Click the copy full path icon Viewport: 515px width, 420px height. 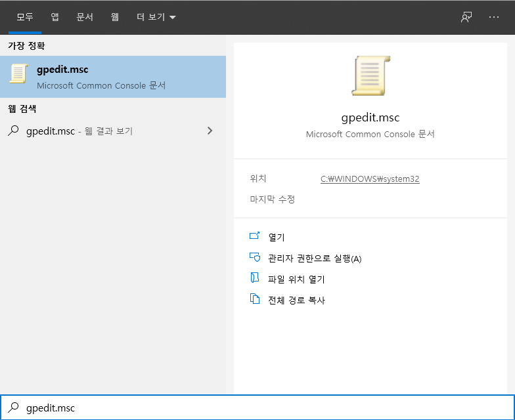click(255, 299)
